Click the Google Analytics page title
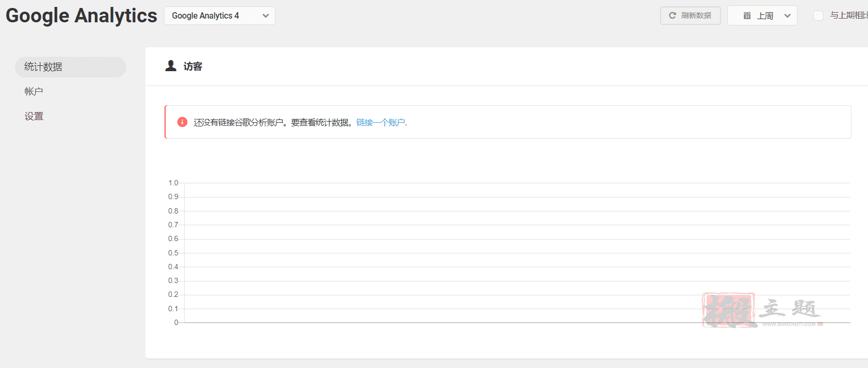Image resolution: width=868 pixels, height=368 pixels. 81,15
